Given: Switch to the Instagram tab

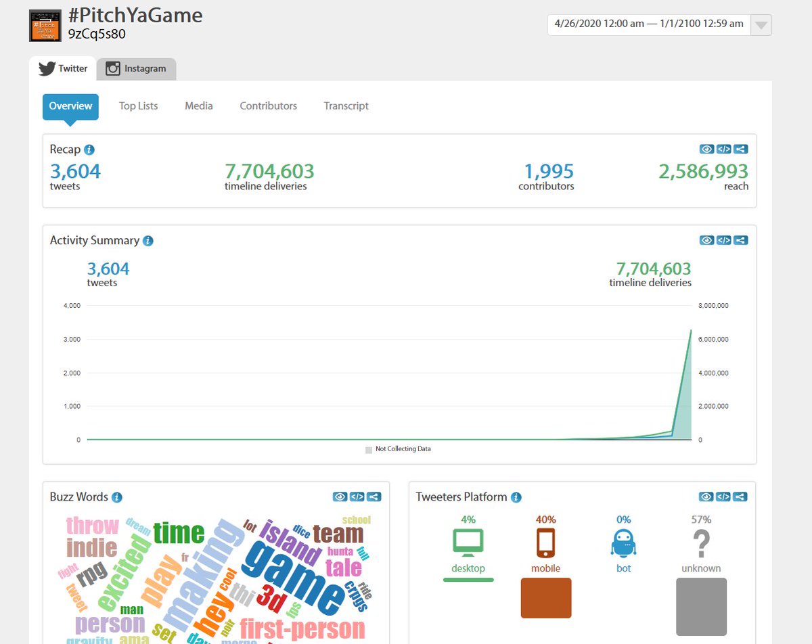Looking at the screenshot, I should tap(136, 68).
